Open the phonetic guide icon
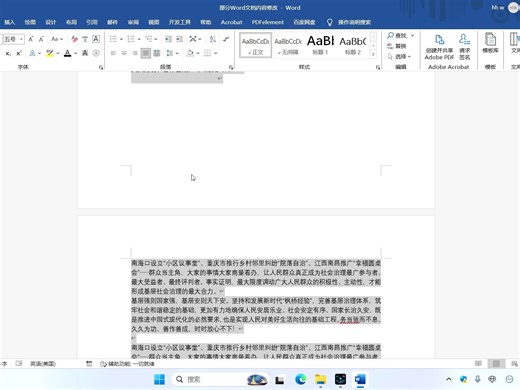The height and width of the screenshot is (390, 520). [85, 39]
